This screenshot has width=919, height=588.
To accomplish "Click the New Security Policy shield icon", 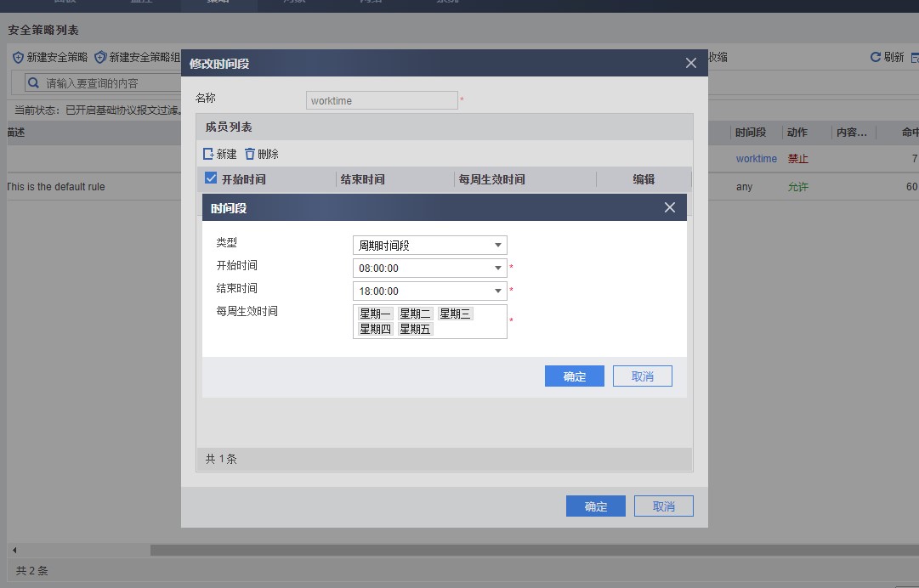I will (18, 58).
